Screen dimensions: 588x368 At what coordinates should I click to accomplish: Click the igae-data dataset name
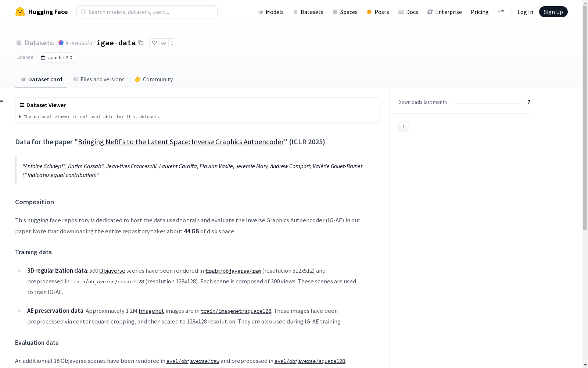(116, 43)
